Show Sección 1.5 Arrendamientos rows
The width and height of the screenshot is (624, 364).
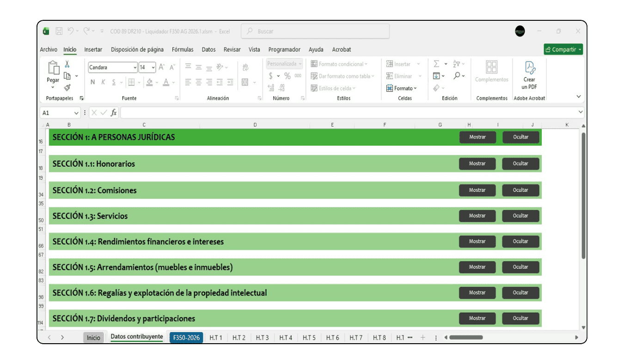point(477,267)
